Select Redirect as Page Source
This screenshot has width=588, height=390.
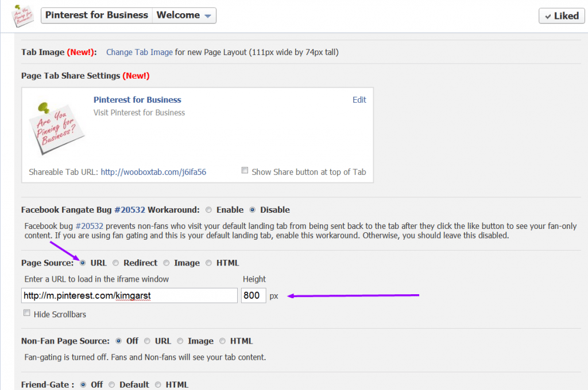115,263
